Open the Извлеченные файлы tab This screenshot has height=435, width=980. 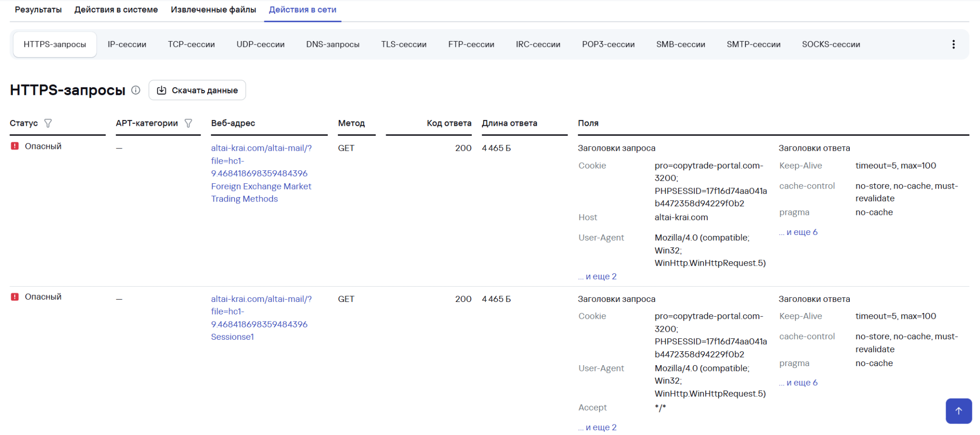(213, 10)
